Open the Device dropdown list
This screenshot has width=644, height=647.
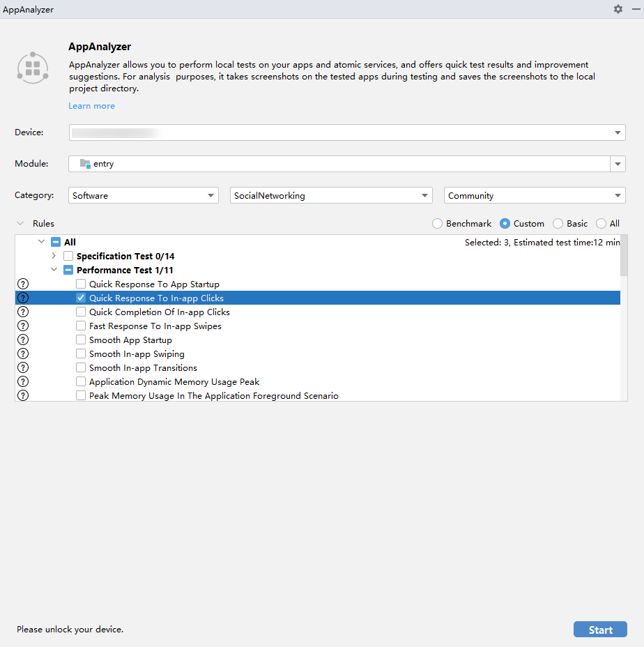click(x=618, y=132)
